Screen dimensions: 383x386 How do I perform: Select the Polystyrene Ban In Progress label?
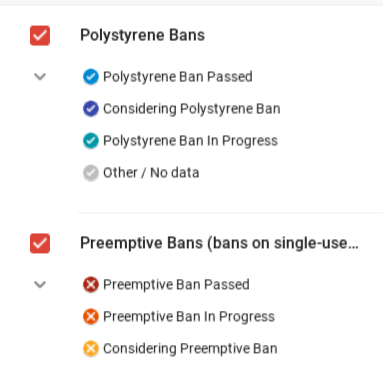[x=190, y=141]
